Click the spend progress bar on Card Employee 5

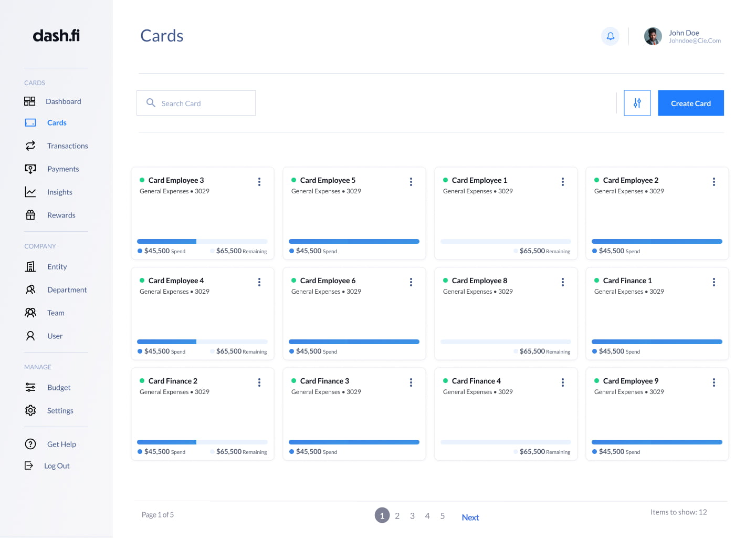354,242
